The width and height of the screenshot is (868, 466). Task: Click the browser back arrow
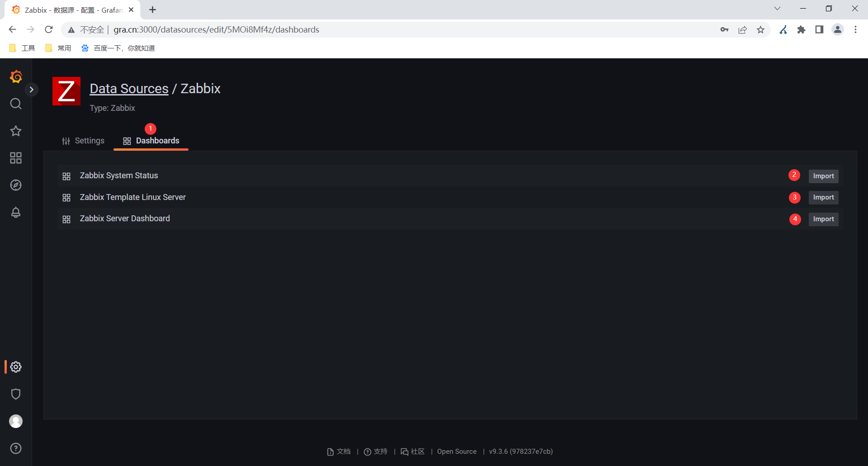12,29
